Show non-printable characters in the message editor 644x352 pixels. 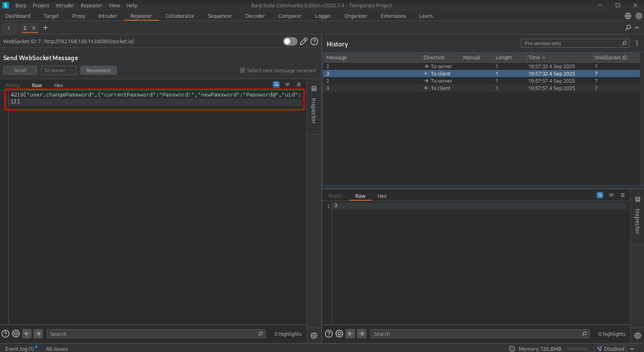click(287, 85)
